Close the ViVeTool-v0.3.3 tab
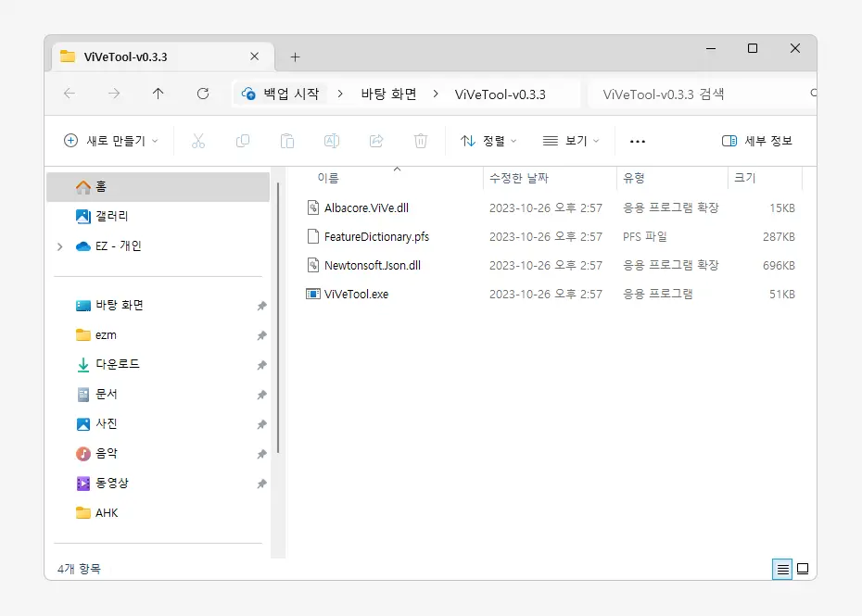This screenshot has width=862, height=616. tap(255, 57)
